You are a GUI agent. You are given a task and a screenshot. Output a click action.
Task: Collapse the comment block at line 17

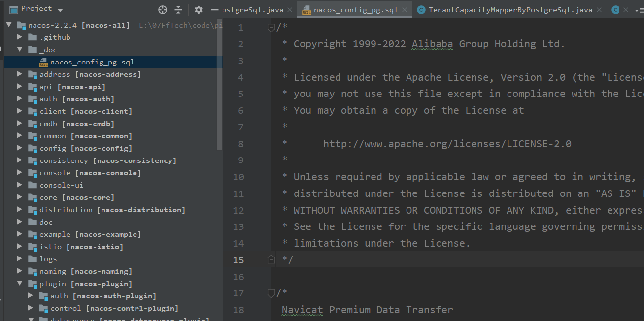[x=271, y=292]
